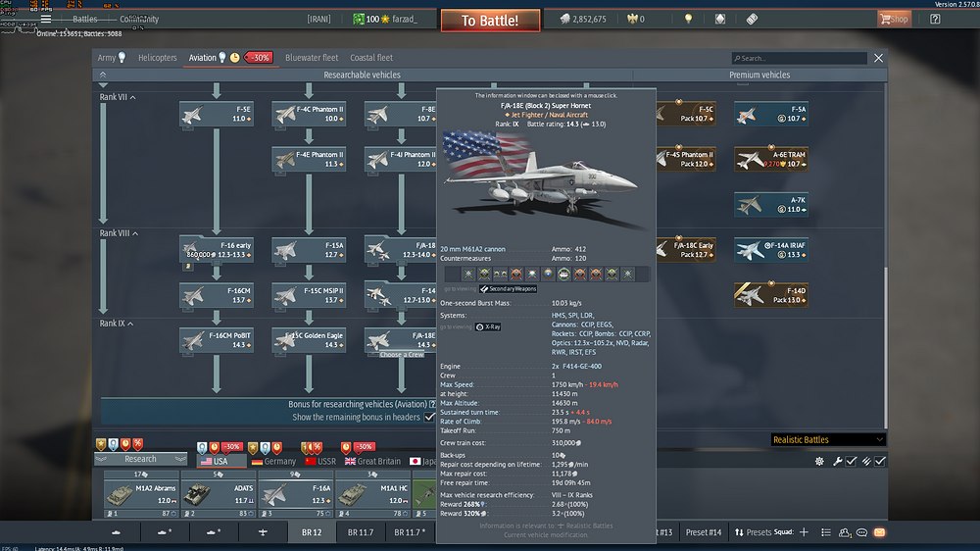Image resolution: width=980 pixels, height=551 pixels.
Task: Collapse the Rank IX section
Action: [x=117, y=324]
